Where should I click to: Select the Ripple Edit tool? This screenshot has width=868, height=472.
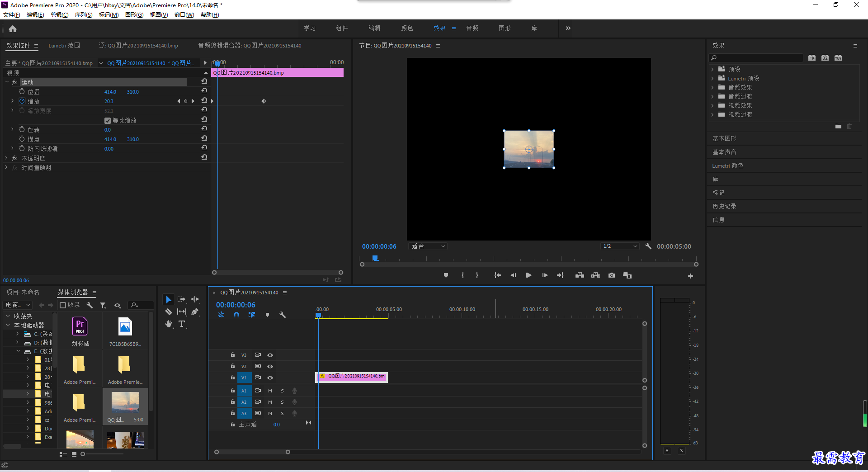pos(195,299)
